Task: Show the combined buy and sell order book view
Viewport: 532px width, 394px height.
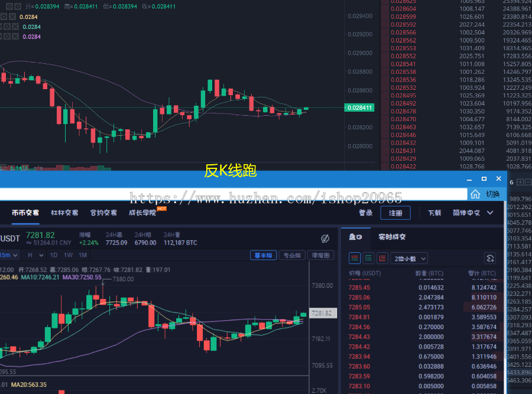Action: coord(355,259)
